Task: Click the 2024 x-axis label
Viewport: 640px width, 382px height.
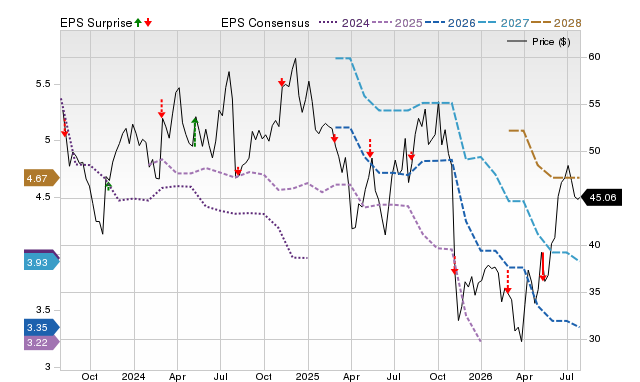Action: [x=133, y=376]
